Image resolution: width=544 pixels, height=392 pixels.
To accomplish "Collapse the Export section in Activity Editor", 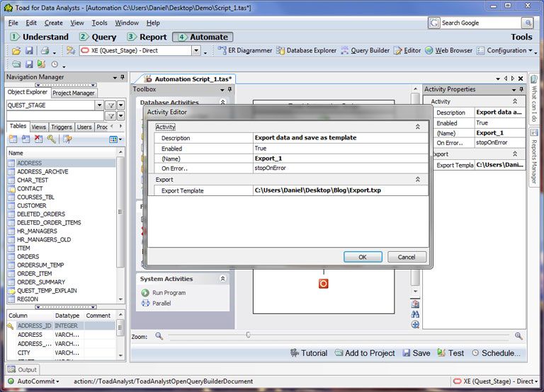I will pyautogui.click(x=418, y=180).
